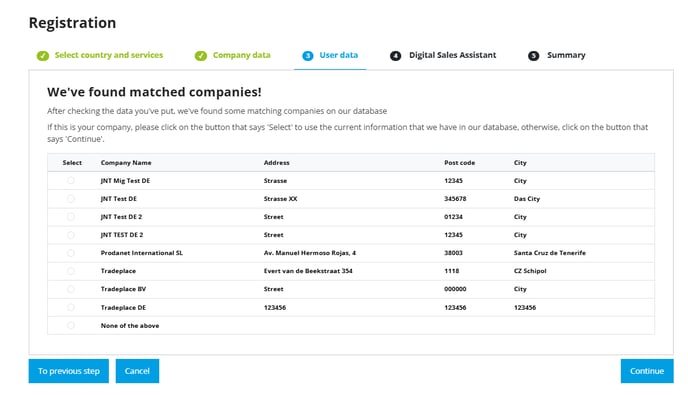Image resolution: width=688 pixels, height=395 pixels.
Task: Click the Continue button
Action: pos(647,371)
